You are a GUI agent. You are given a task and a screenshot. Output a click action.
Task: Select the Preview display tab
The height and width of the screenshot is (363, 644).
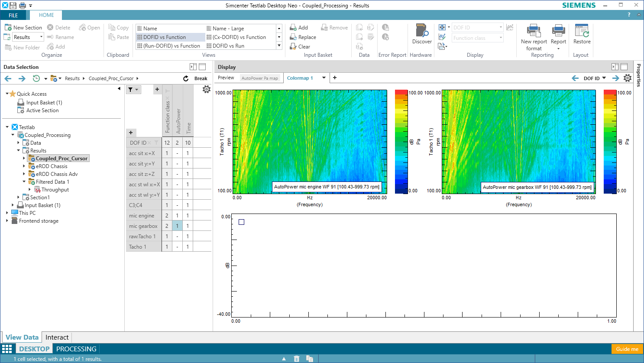coord(226,78)
